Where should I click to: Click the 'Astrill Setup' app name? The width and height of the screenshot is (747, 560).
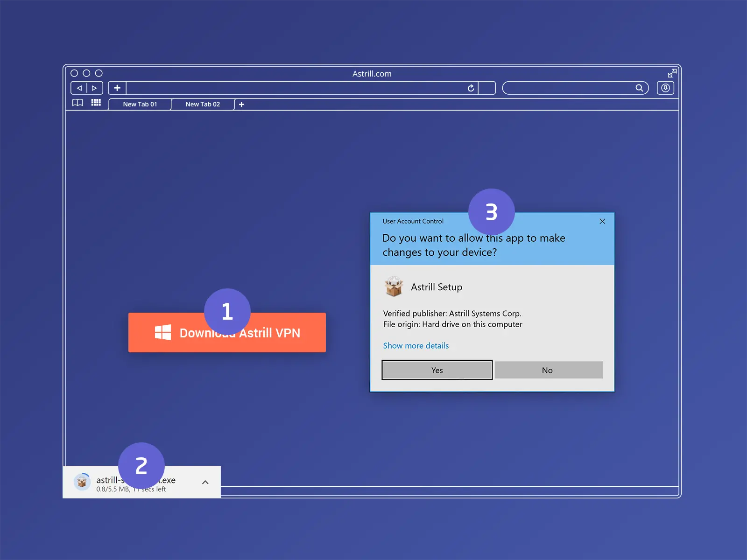437,287
